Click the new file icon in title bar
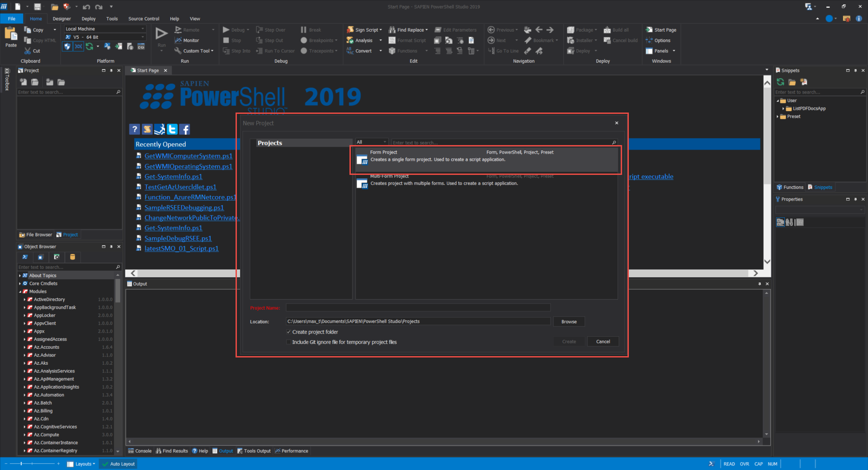868x470 pixels. 18,6
